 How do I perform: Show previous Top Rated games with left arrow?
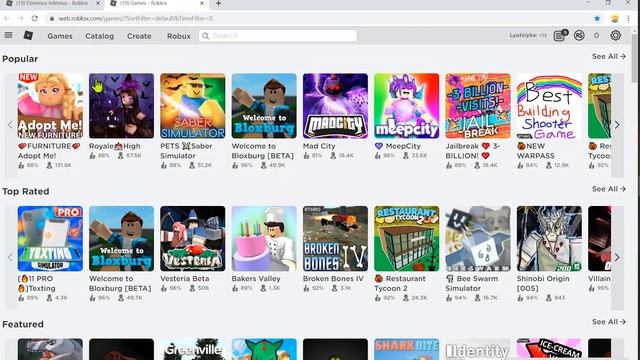11,258
